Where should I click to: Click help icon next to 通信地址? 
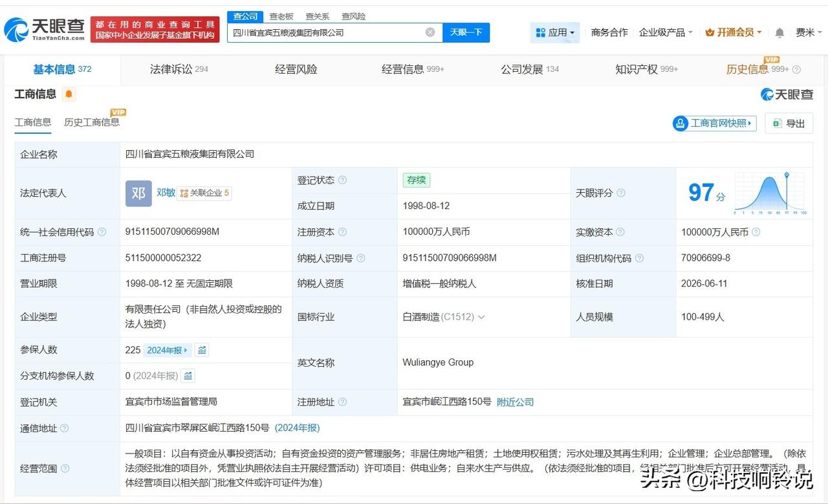[64, 428]
